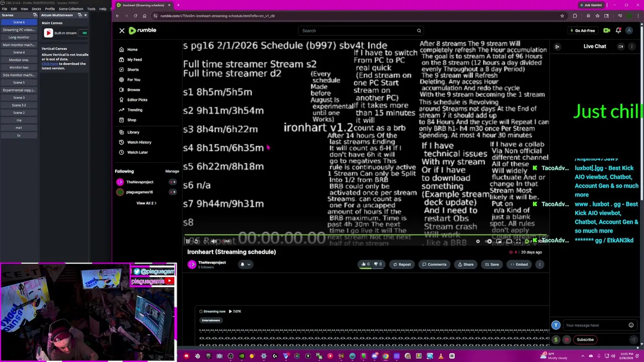This screenshot has height=362, width=644.
Task: Open OBS Docks menu
Action: click(36, 9)
